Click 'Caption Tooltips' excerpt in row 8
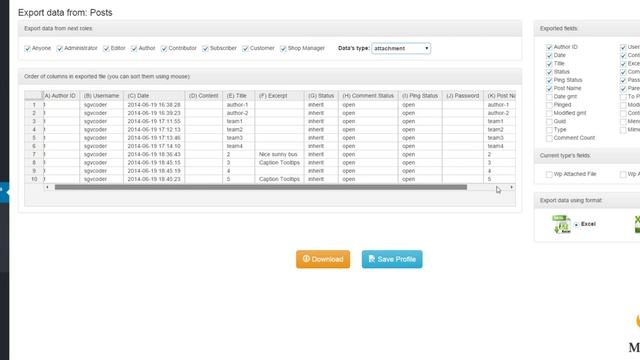The width and height of the screenshot is (640, 360). [279, 162]
